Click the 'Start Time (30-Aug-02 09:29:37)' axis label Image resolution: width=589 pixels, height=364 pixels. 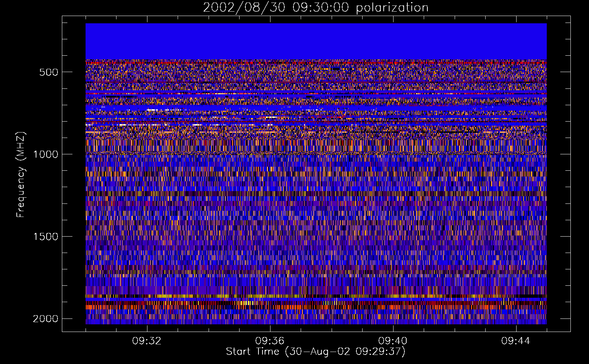pyautogui.click(x=316, y=352)
